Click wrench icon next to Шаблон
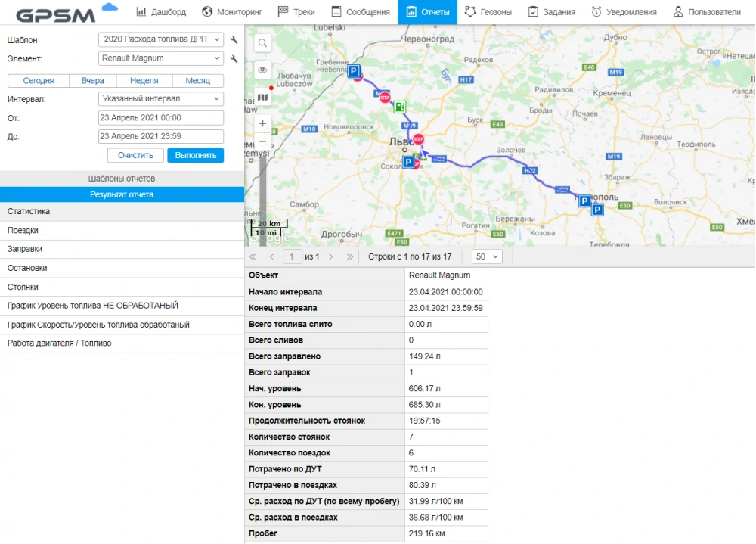The image size is (756, 544). pyautogui.click(x=234, y=39)
